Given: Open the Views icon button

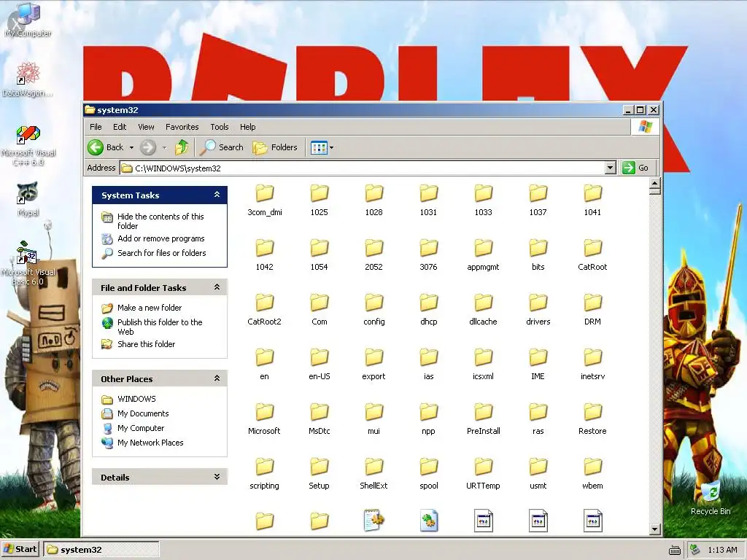Looking at the screenshot, I should 319,147.
